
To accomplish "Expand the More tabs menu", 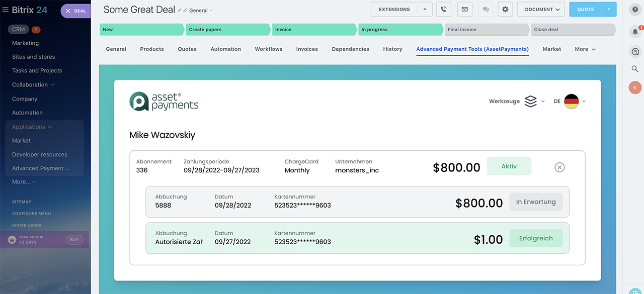I will tap(585, 49).
